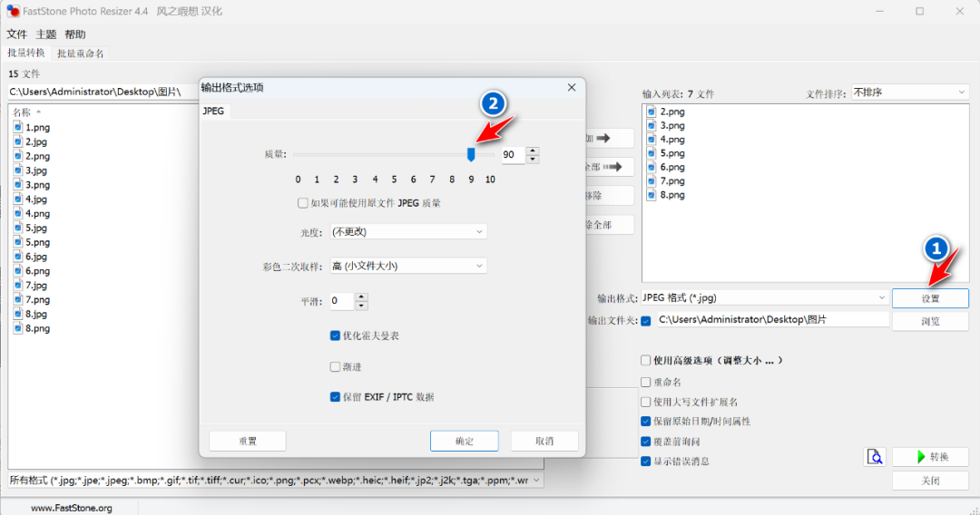Screen dimensions: 980x515
Task: Select 4.png in the input list
Action: (666, 140)
